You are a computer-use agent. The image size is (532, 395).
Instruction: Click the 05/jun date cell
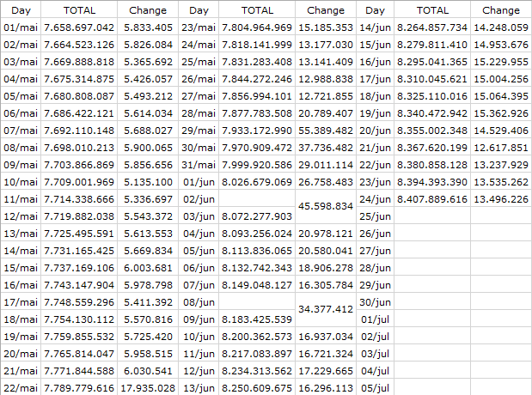coord(199,251)
